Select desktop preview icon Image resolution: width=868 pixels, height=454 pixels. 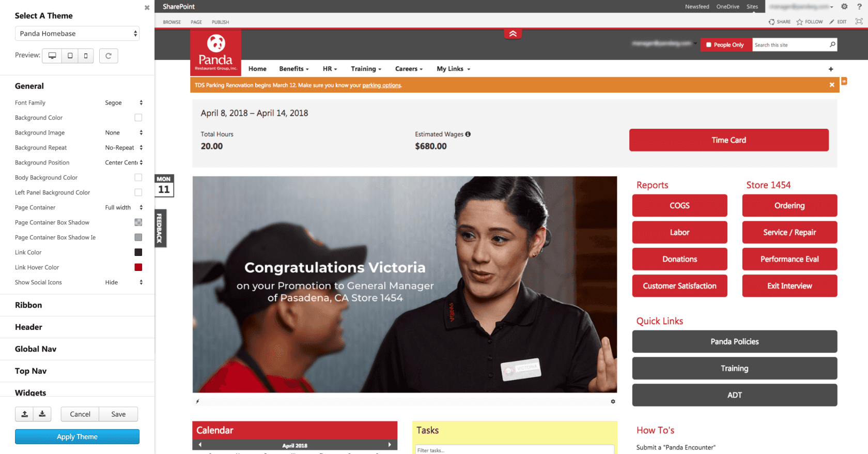pos(52,56)
